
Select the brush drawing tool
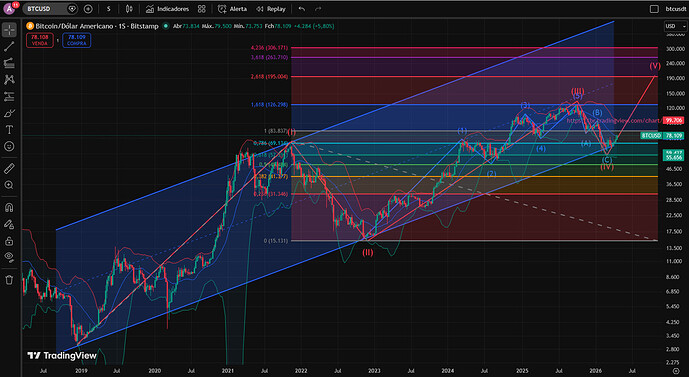9,113
